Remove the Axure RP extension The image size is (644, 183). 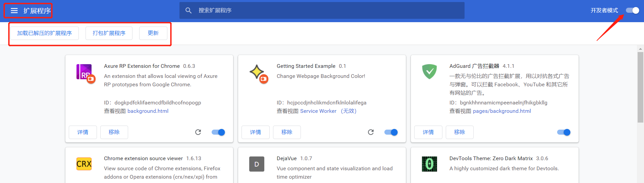click(114, 132)
